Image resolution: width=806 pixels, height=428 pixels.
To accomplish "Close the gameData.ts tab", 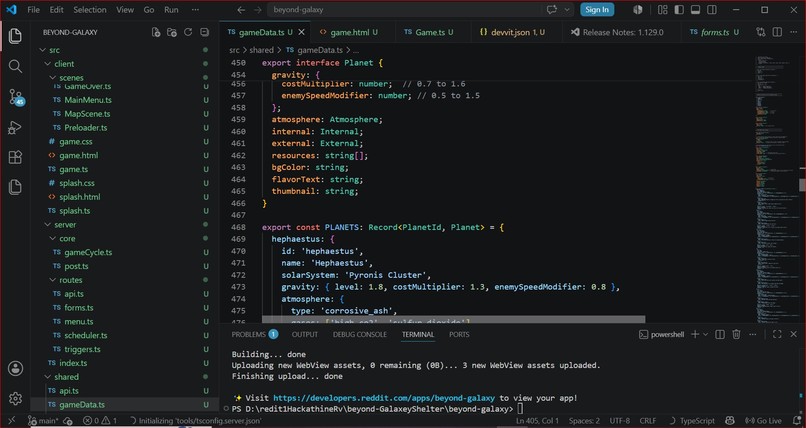I will tap(302, 32).
